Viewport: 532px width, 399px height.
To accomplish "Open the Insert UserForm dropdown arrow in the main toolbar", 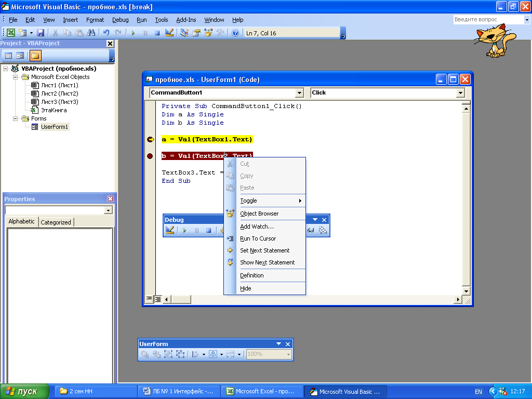I will tap(31, 33).
